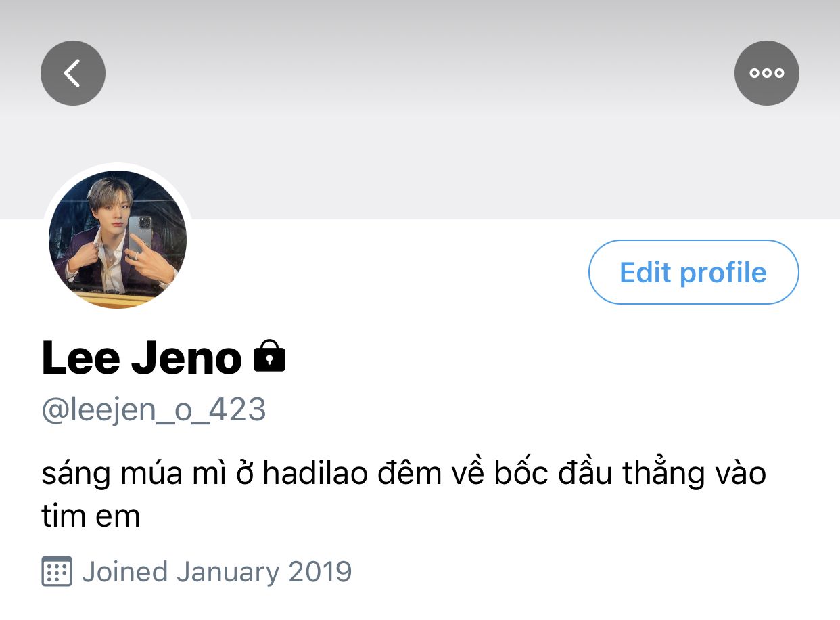Select the display name Lee Jeno
The width and height of the screenshot is (840, 620).
(142, 357)
